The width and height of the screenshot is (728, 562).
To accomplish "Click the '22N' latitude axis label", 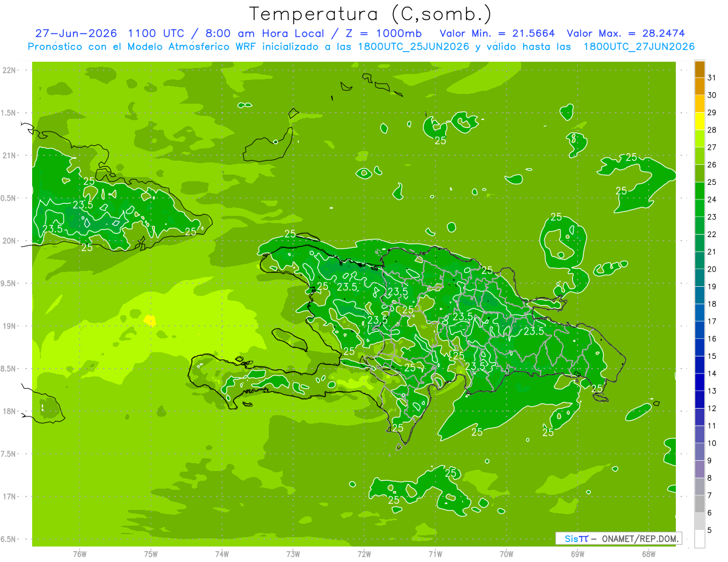I will click(x=9, y=70).
